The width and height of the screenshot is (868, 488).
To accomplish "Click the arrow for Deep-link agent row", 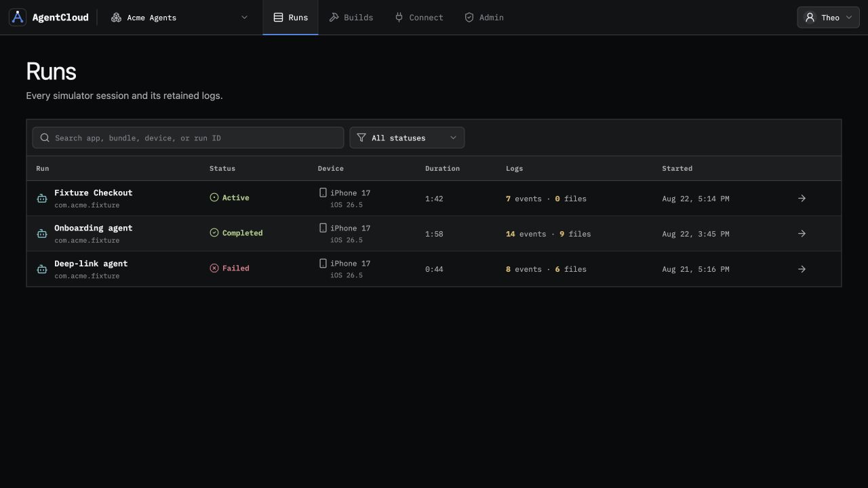I will [x=802, y=269].
